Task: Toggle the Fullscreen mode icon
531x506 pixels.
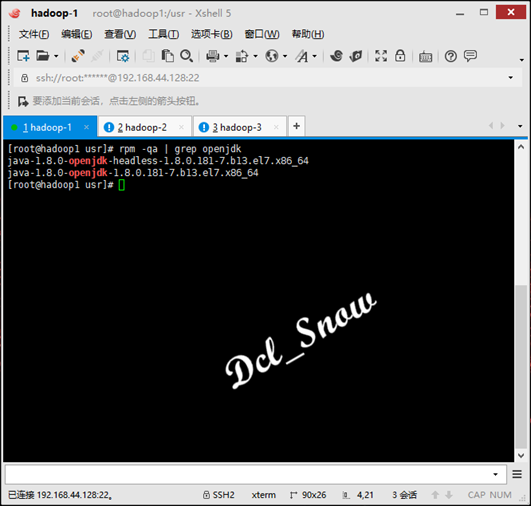Action: [x=381, y=56]
